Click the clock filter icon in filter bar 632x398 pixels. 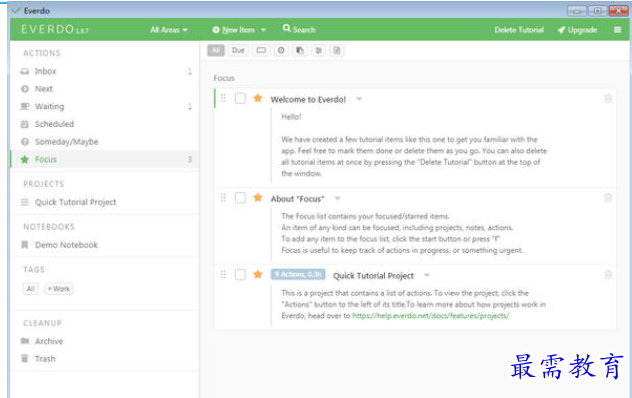click(281, 50)
